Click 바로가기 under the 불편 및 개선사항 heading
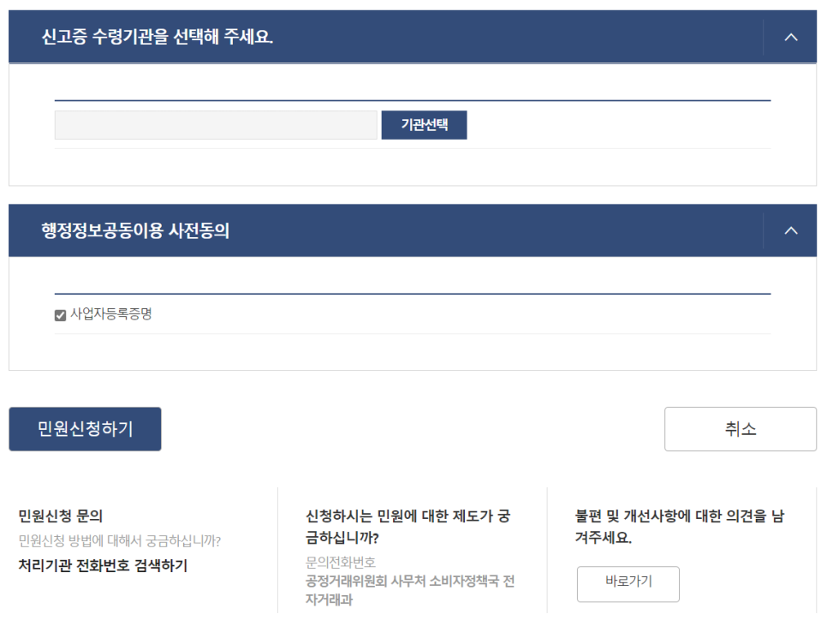Image resolution: width=827 pixels, height=644 pixels. (628, 584)
